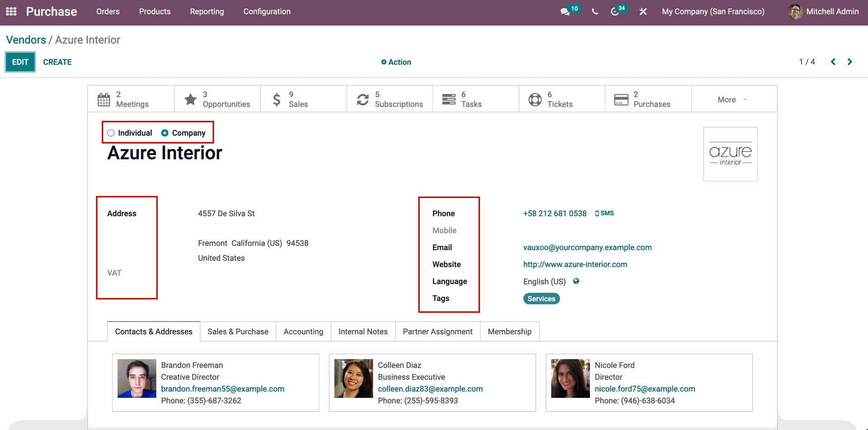Open the Configuration menu

pyautogui.click(x=267, y=12)
